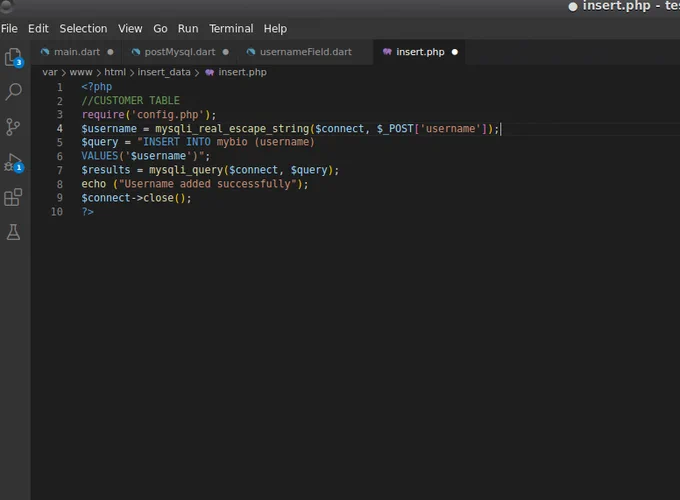
Task: Click the '//CUSTOMER TABLE' comment
Action: [x=131, y=101]
